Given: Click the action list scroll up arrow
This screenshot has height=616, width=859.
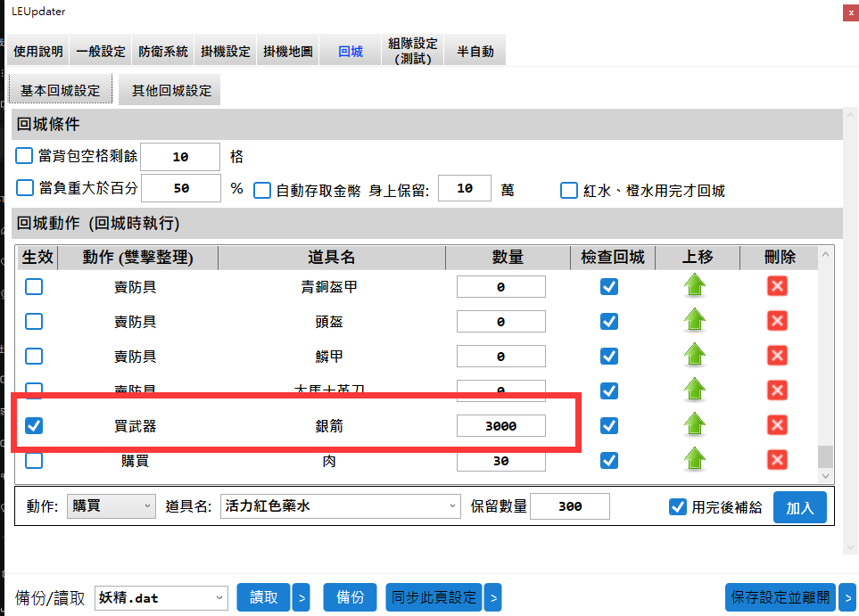Looking at the screenshot, I should click(x=825, y=254).
